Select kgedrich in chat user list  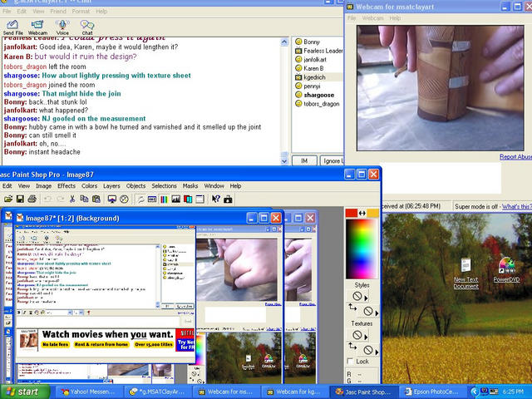click(314, 77)
